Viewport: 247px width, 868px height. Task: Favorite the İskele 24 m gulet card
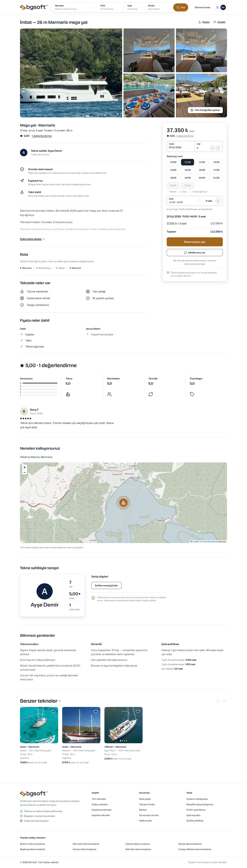click(x=53, y=712)
